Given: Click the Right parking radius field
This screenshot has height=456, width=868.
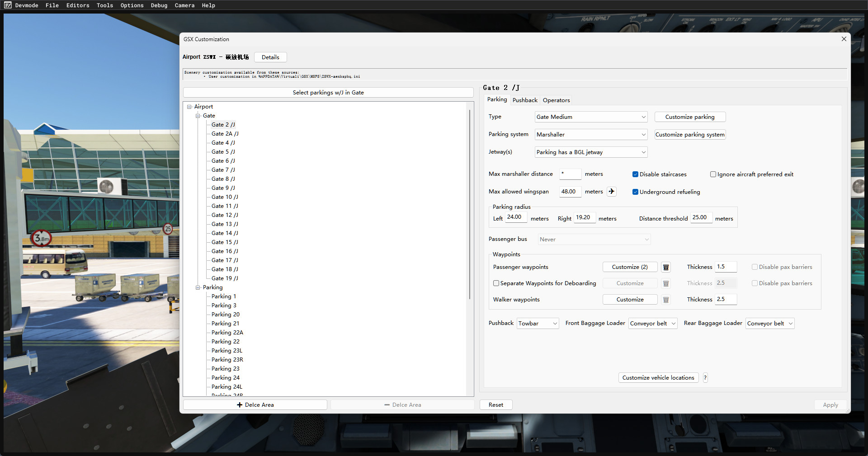Looking at the screenshot, I should (585, 218).
